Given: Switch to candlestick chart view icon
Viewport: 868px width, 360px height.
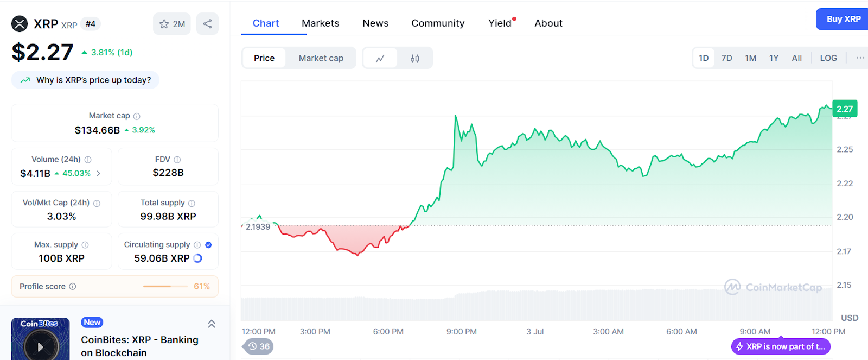Looking at the screenshot, I should click(415, 58).
